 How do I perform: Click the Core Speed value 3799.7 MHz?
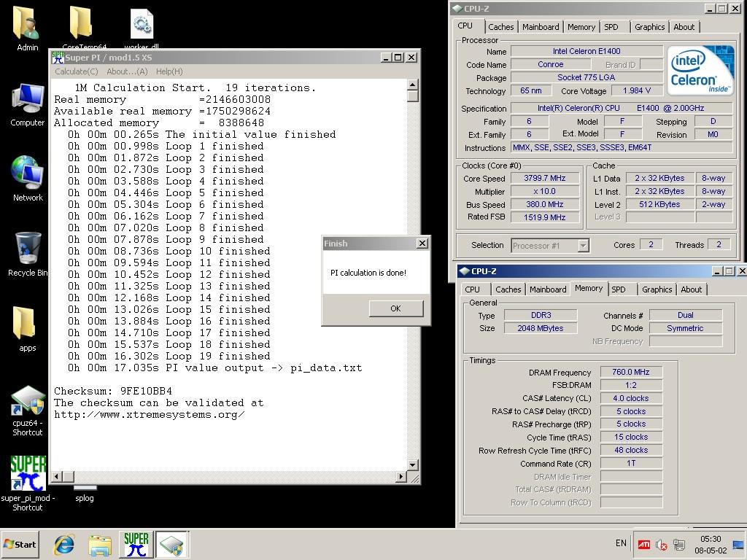pos(545,178)
